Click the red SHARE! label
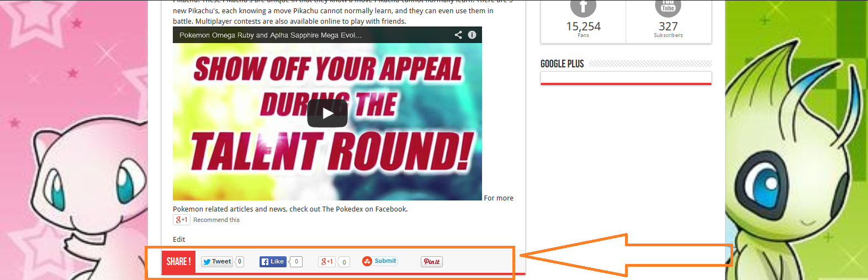The height and width of the screenshot is (280, 868). (x=178, y=262)
